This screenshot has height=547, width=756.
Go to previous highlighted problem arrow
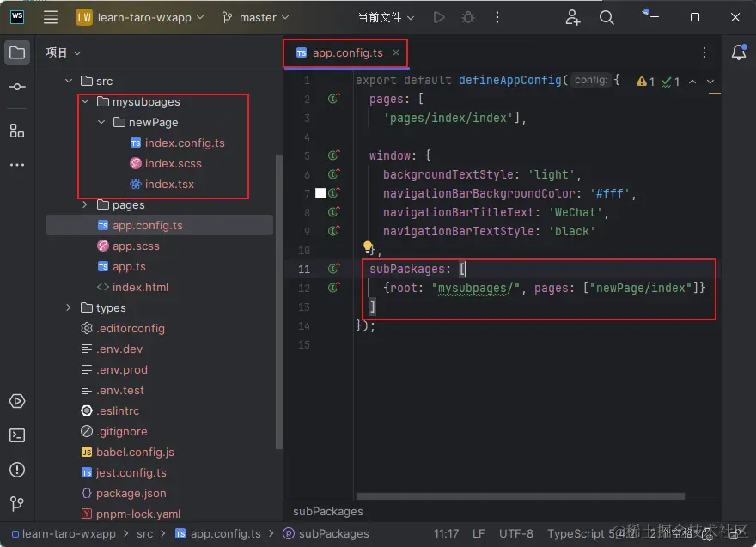point(692,82)
